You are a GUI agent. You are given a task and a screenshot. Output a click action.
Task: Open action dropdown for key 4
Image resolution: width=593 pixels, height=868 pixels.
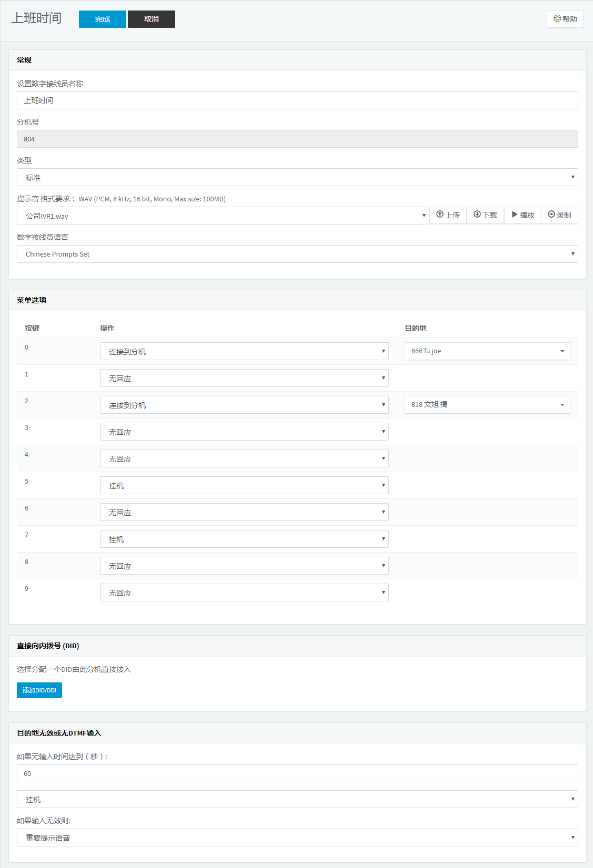[244, 458]
